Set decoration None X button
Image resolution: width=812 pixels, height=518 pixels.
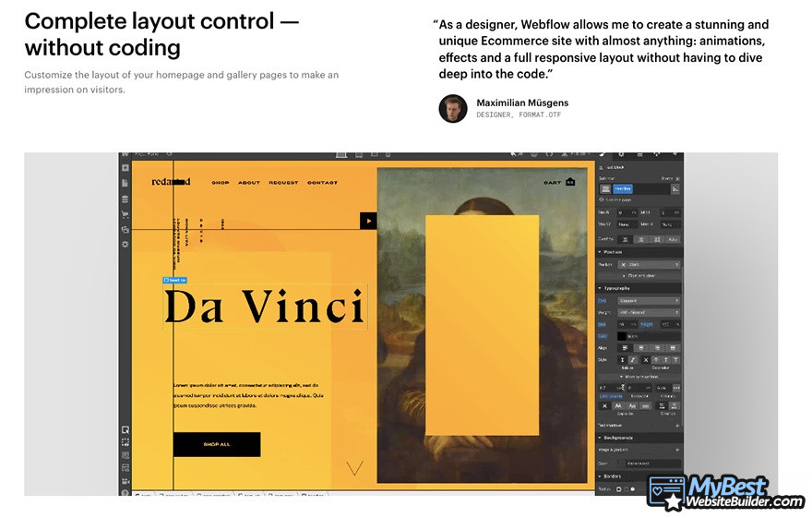click(646, 360)
